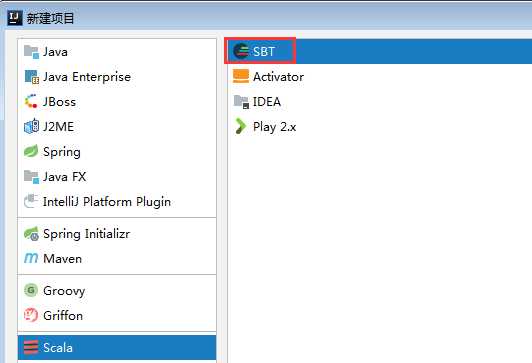Click the SBT round icon

241,52
